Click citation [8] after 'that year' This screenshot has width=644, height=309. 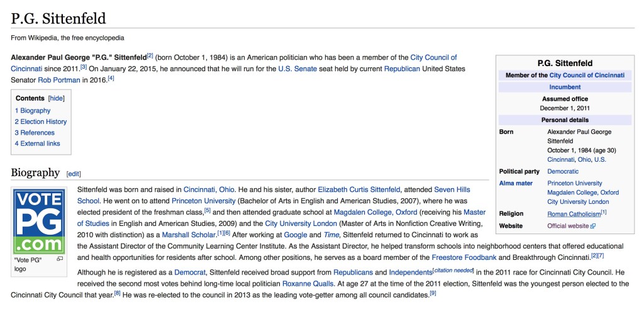tap(117, 293)
